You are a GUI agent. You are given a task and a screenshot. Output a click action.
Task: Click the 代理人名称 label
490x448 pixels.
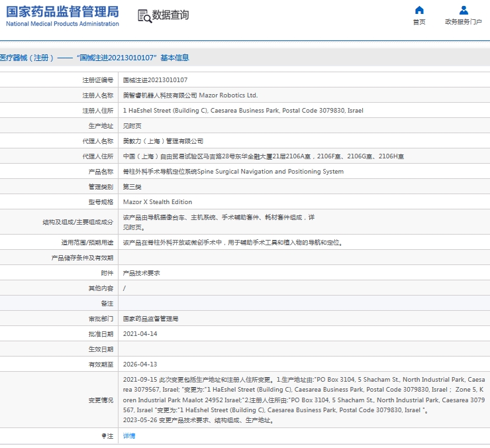98,141
